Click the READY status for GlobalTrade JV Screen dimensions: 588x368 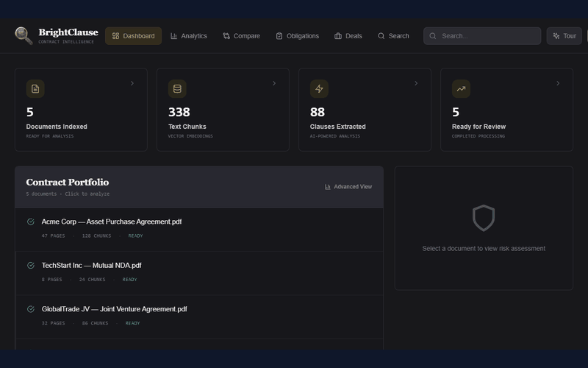[132, 323]
